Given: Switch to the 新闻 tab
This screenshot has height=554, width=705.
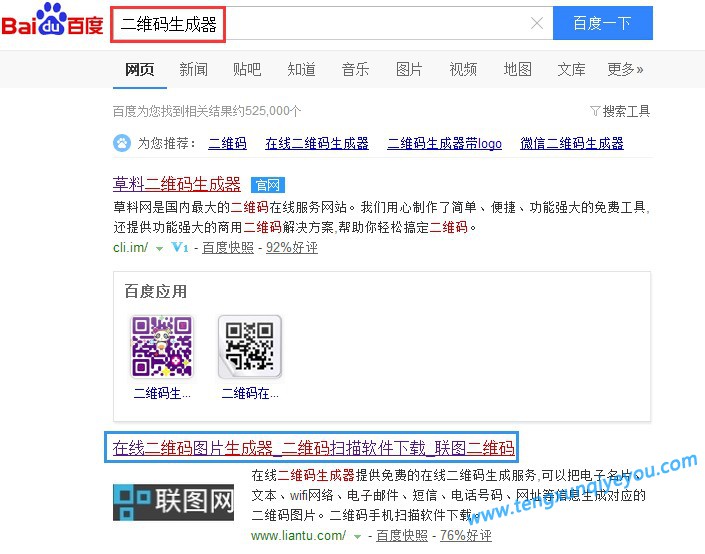Looking at the screenshot, I should pos(193,69).
